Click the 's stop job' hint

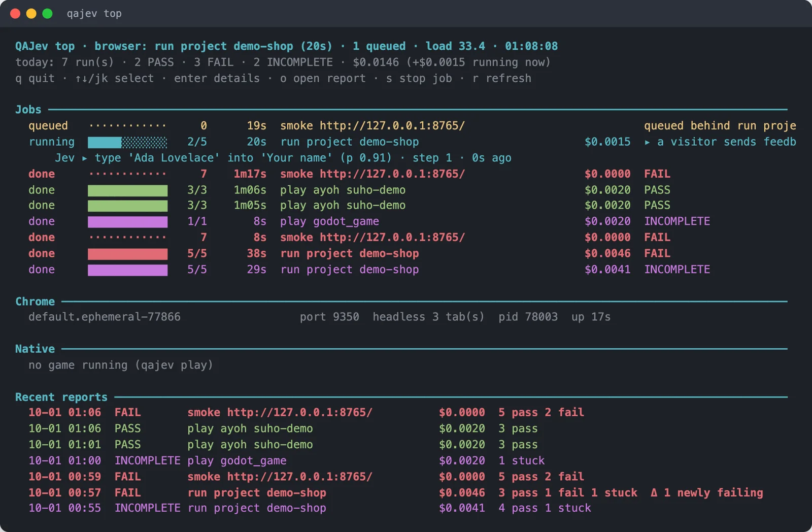coord(419,78)
